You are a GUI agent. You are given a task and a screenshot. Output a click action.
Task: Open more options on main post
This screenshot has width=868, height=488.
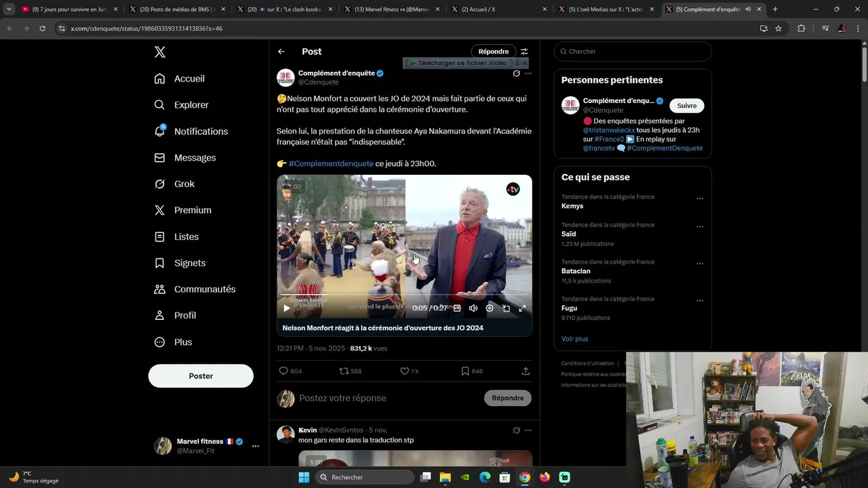click(x=528, y=73)
